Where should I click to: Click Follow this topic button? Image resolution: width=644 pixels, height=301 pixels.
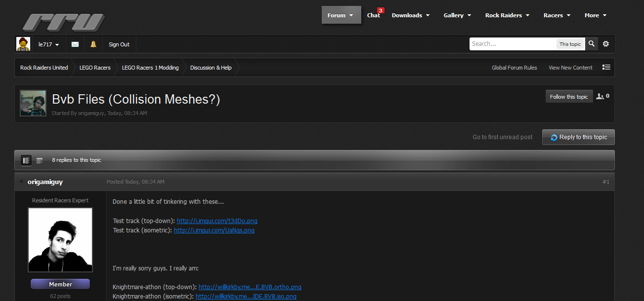(x=569, y=97)
